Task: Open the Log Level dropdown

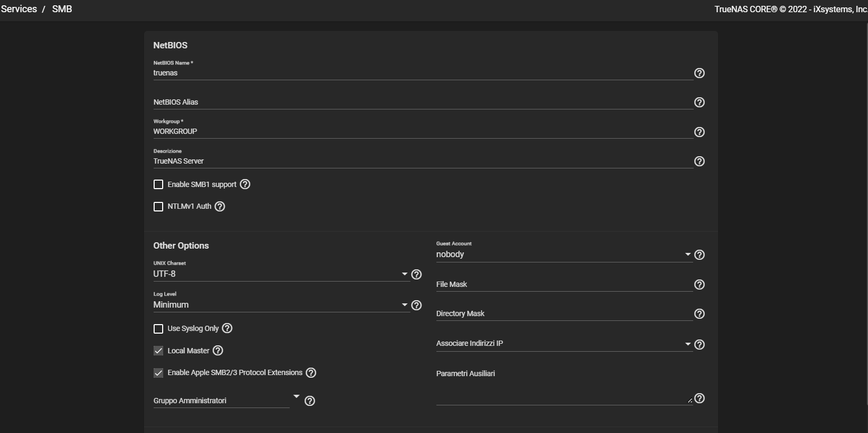Action: point(281,305)
